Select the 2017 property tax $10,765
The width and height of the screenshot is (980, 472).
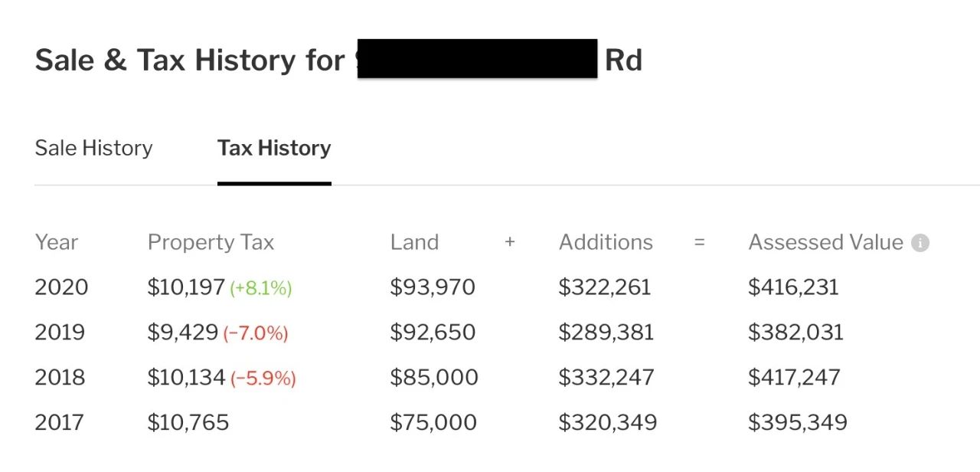tap(188, 422)
